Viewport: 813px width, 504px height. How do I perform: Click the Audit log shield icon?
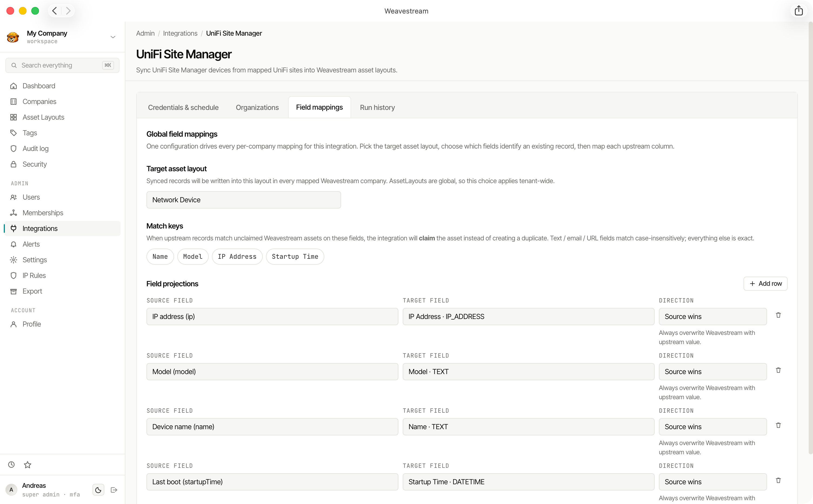(x=13, y=149)
